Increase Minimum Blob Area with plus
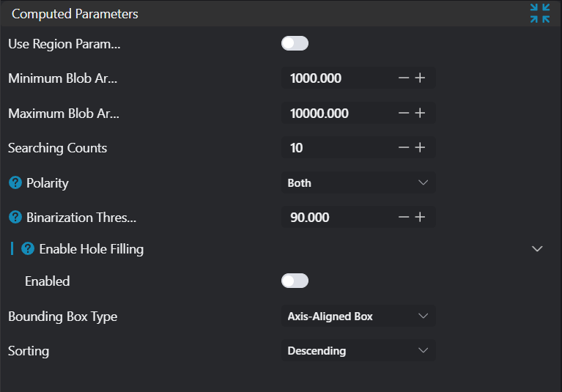The width and height of the screenshot is (562, 392). pos(420,78)
